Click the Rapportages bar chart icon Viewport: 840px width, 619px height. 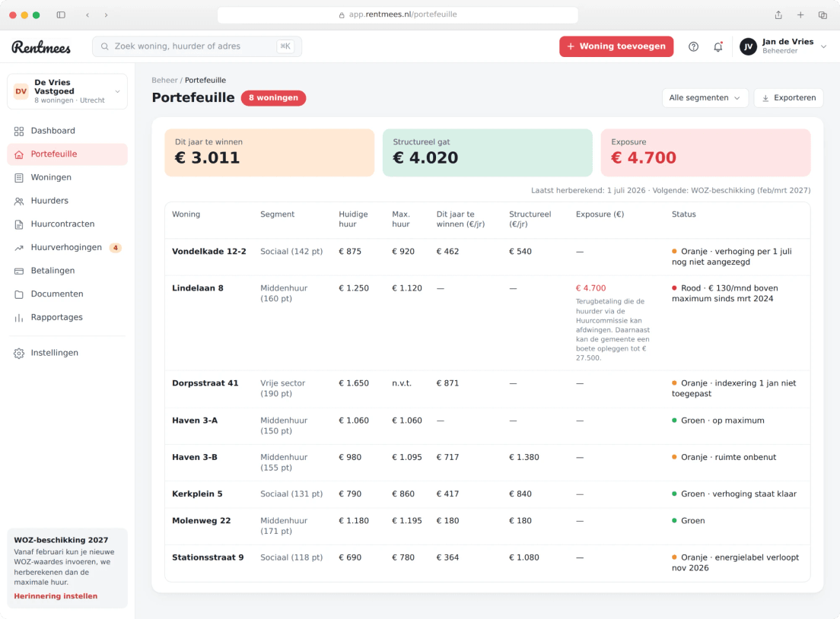(19, 318)
